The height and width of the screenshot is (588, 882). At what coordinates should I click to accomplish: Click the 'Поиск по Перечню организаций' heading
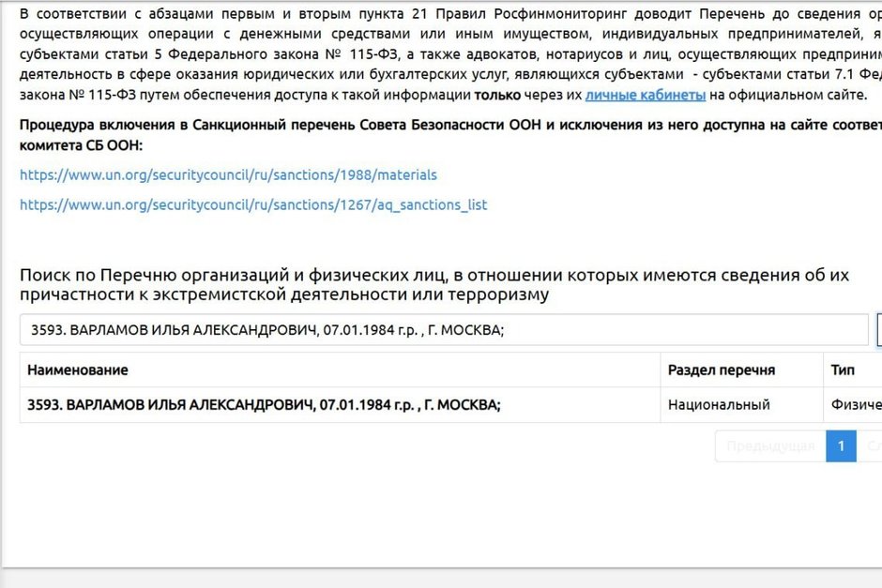pos(433,285)
